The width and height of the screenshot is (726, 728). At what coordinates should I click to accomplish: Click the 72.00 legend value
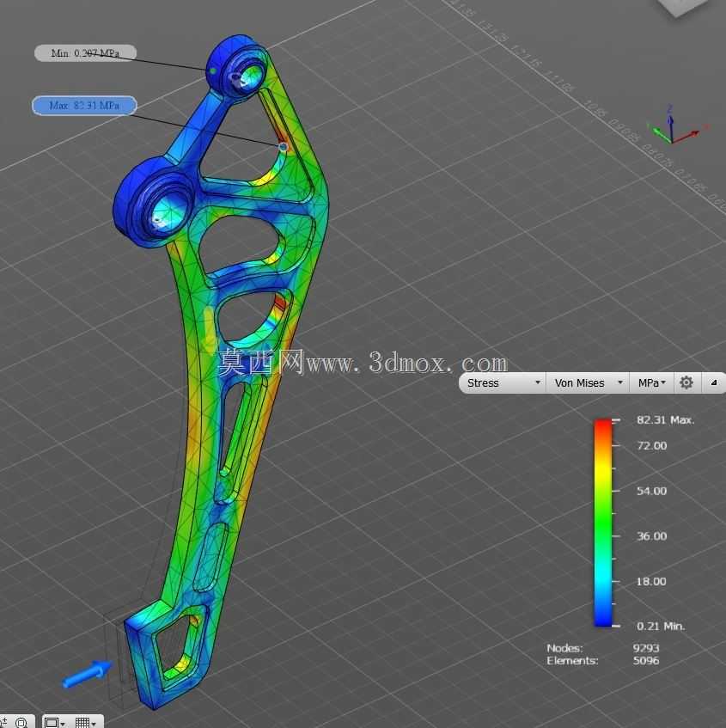point(652,446)
